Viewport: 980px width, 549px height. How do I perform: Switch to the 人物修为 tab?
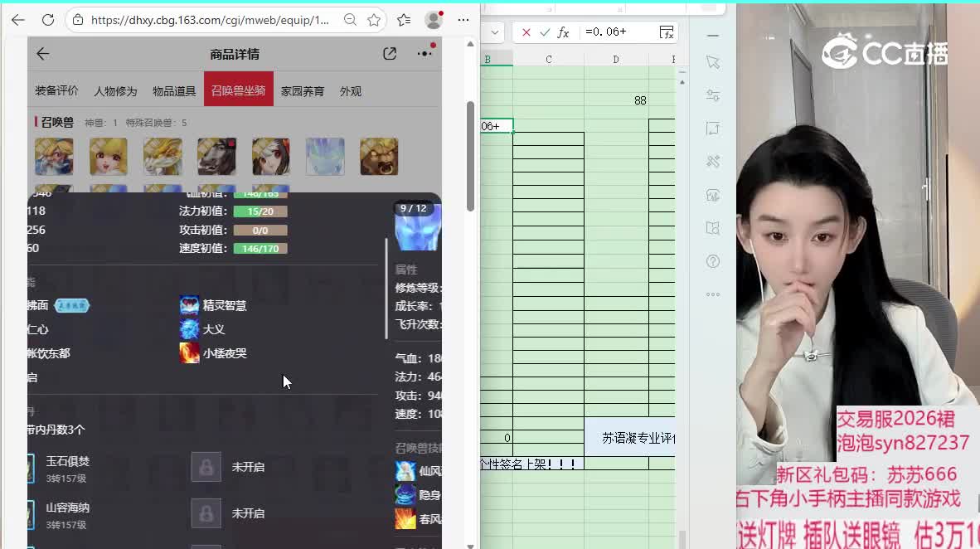pyautogui.click(x=115, y=91)
